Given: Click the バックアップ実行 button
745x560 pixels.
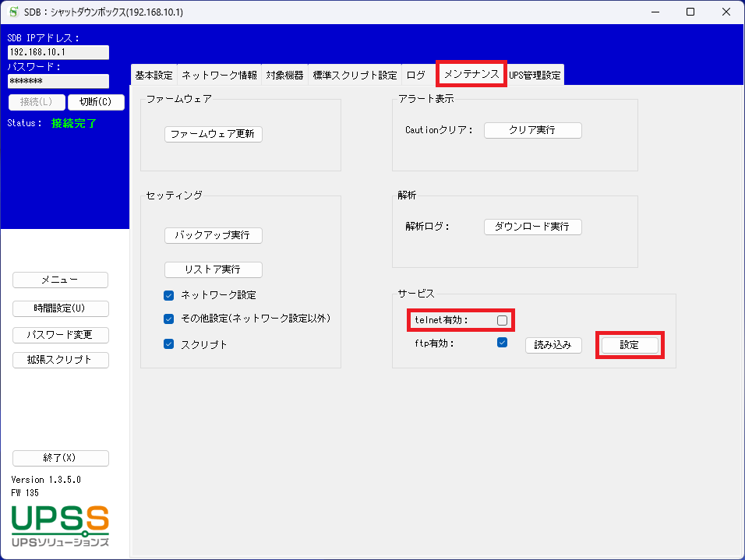Looking at the screenshot, I should pos(213,235).
